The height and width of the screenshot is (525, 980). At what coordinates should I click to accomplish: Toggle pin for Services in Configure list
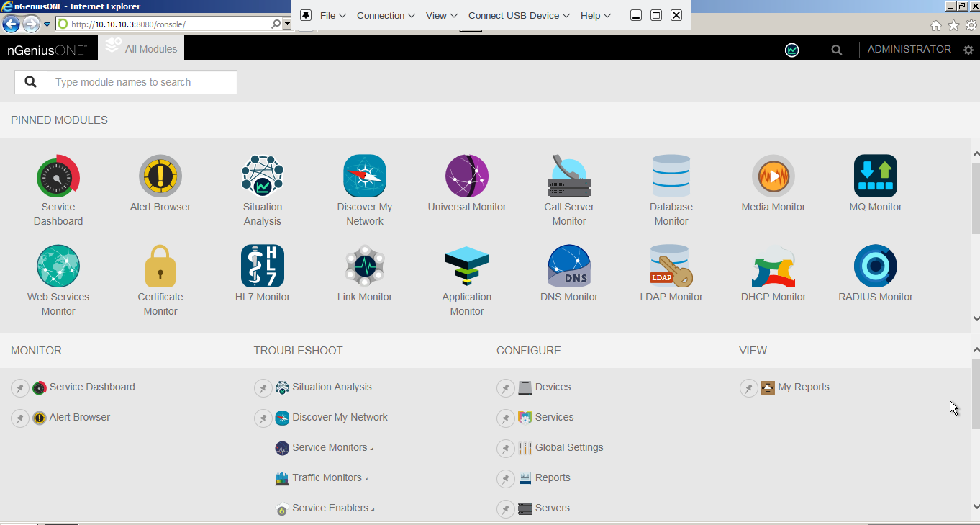pyautogui.click(x=506, y=418)
